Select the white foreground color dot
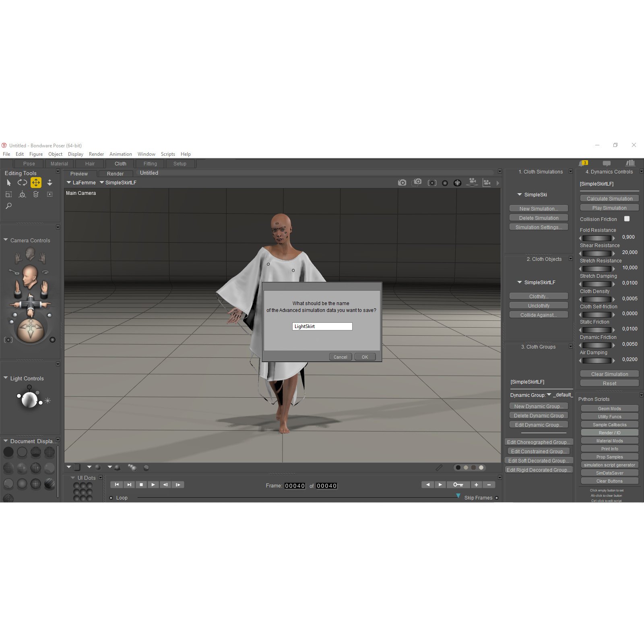 481,468
